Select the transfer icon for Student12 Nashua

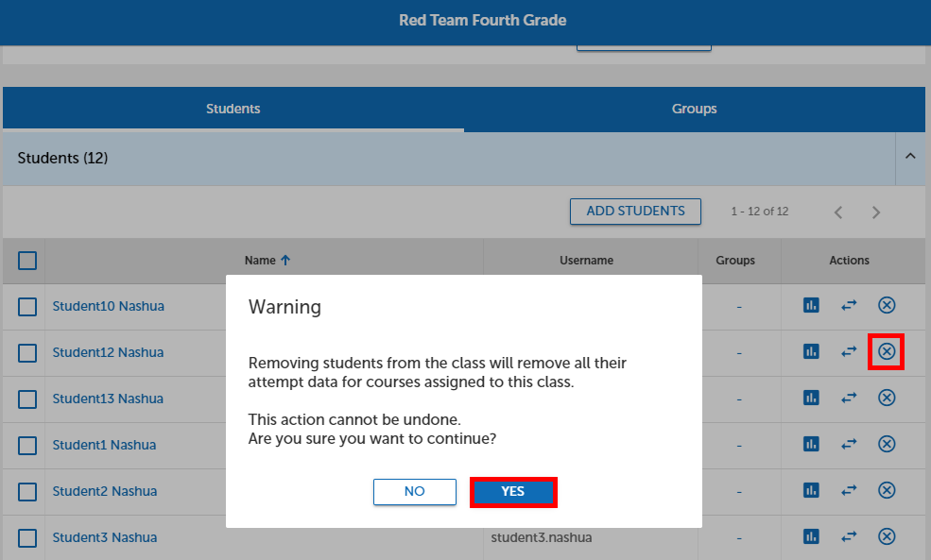click(848, 351)
